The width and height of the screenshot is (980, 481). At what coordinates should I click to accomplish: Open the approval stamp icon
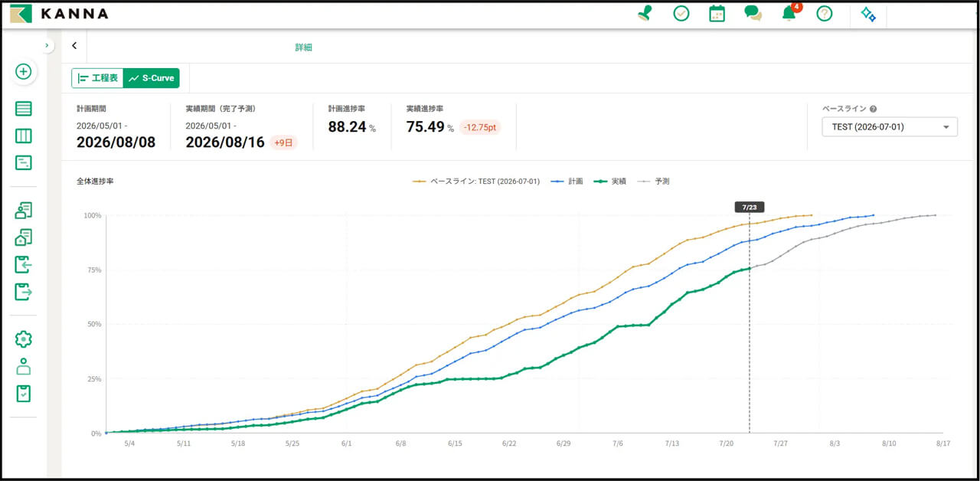tap(644, 14)
